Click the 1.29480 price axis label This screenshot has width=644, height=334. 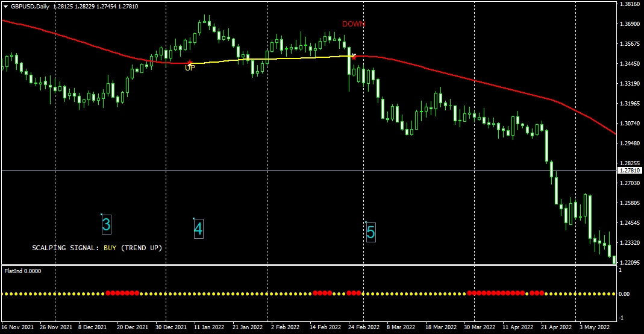(630, 143)
